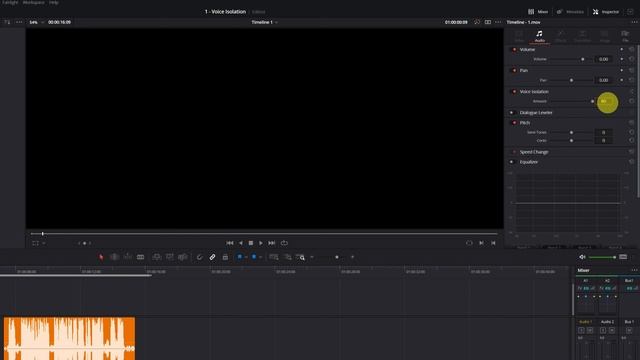Go to the last frame
The image size is (640, 360).
(x=272, y=243)
